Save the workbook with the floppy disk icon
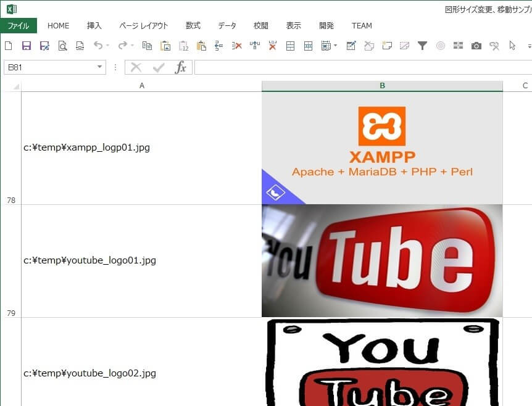This screenshot has height=406, width=532. point(27,46)
